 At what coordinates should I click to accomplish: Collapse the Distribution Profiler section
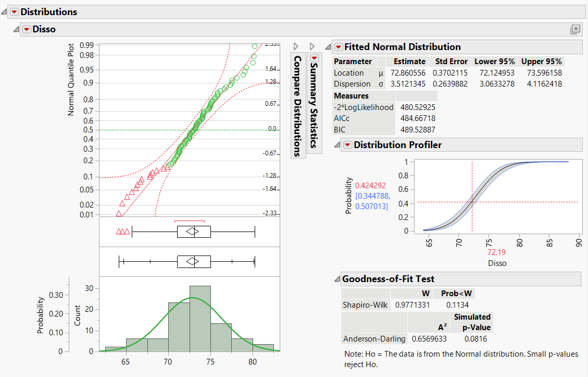(336, 144)
